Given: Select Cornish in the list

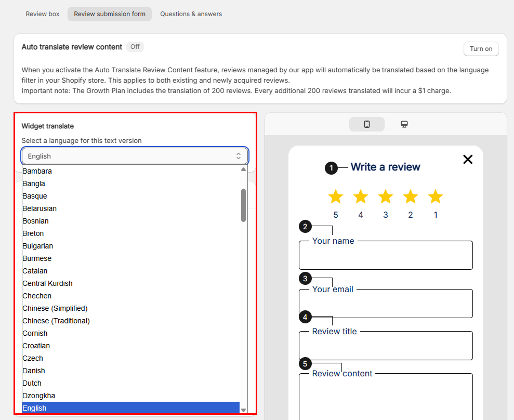Looking at the screenshot, I should point(131,333).
